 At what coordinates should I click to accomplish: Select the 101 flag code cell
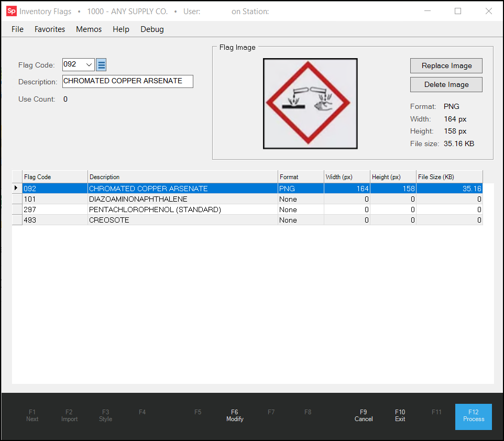(x=54, y=199)
